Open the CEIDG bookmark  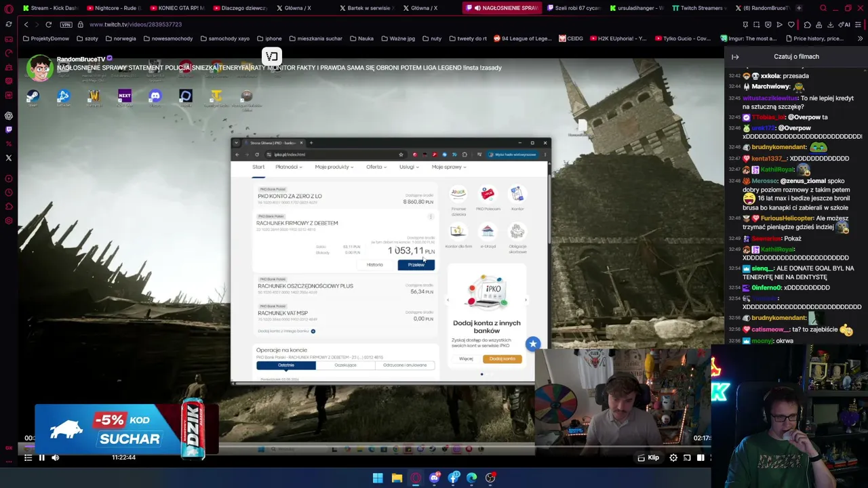[x=570, y=39]
